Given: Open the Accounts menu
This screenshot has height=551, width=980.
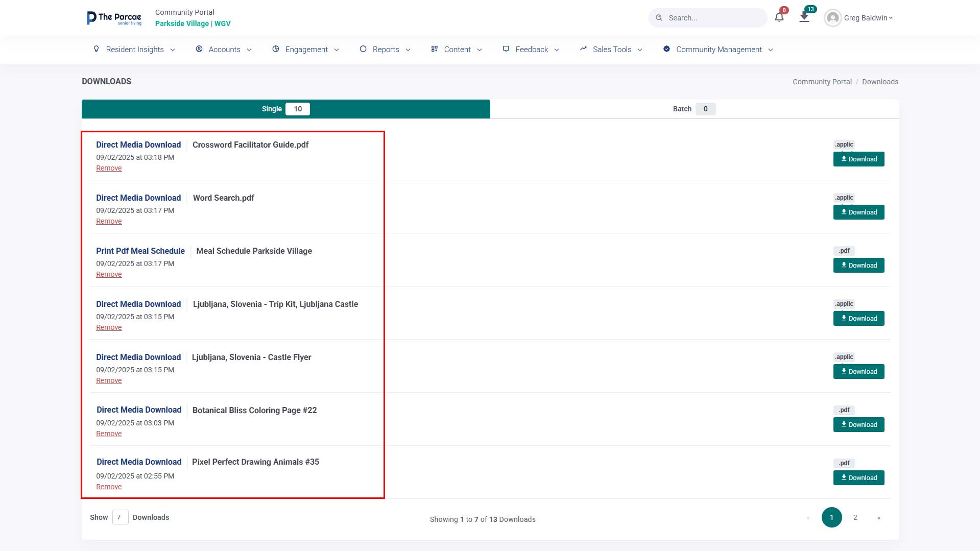Looking at the screenshot, I should point(224,50).
